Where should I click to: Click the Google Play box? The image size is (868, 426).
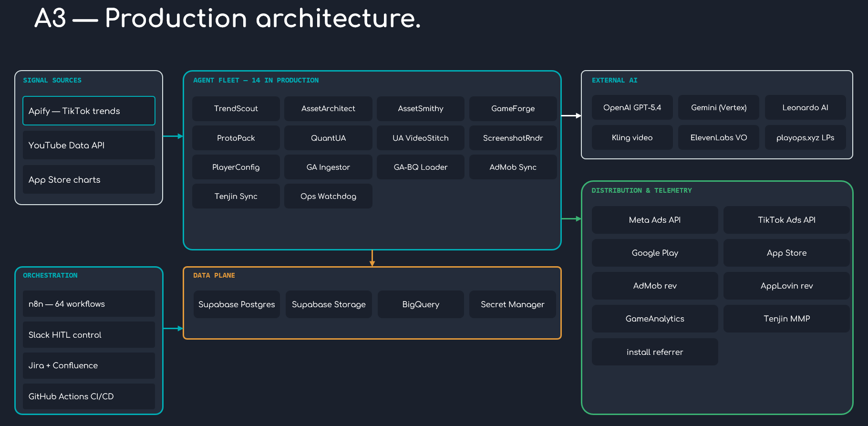coord(655,253)
